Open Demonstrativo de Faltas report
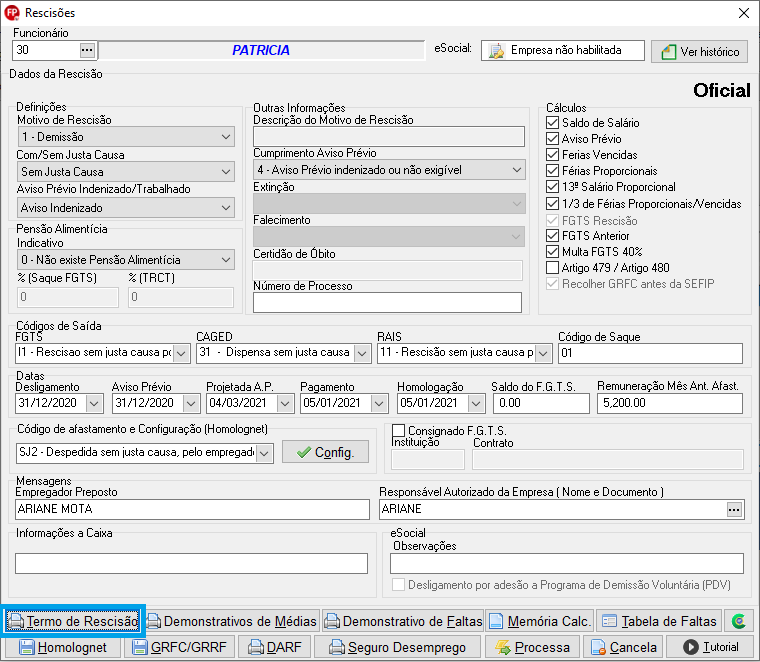This screenshot has width=760, height=662. [x=403, y=621]
